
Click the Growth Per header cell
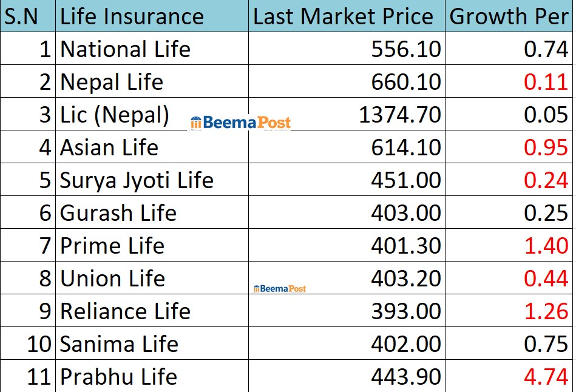coord(509,16)
